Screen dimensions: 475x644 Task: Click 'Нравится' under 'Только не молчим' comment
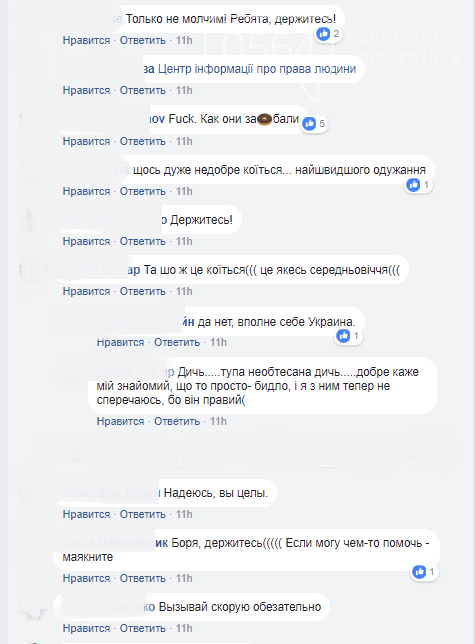click(86, 40)
